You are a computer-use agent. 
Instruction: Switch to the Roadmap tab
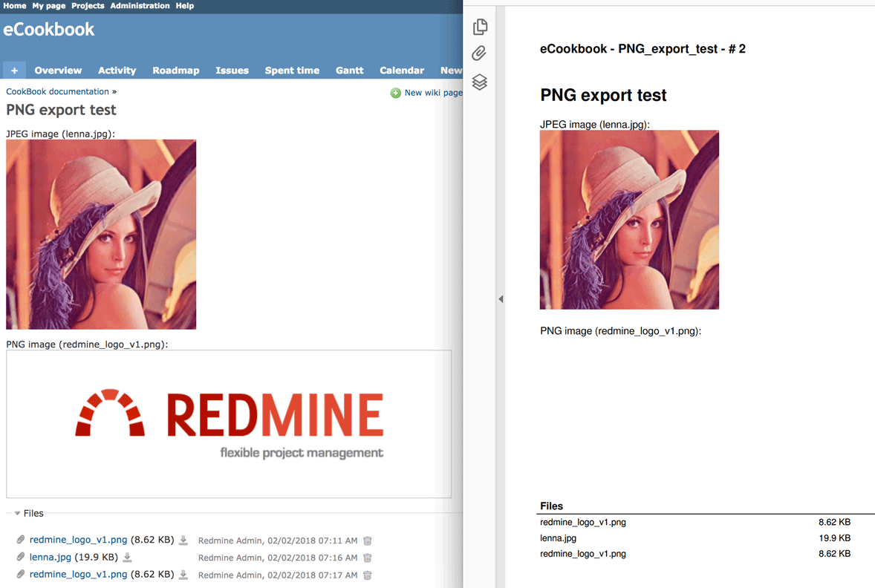coord(176,71)
